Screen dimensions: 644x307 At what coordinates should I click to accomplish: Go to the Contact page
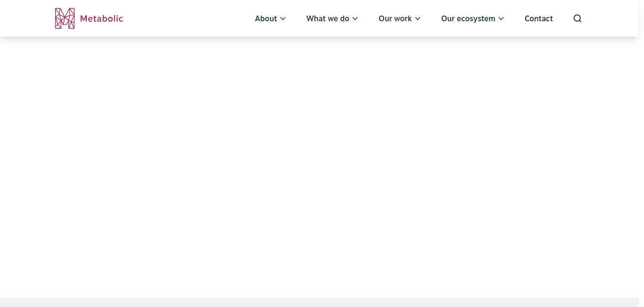click(538, 18)
